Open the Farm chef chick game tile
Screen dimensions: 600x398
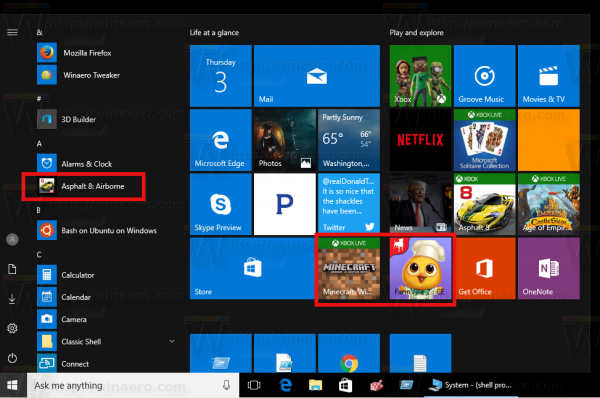tap(421, 268)
